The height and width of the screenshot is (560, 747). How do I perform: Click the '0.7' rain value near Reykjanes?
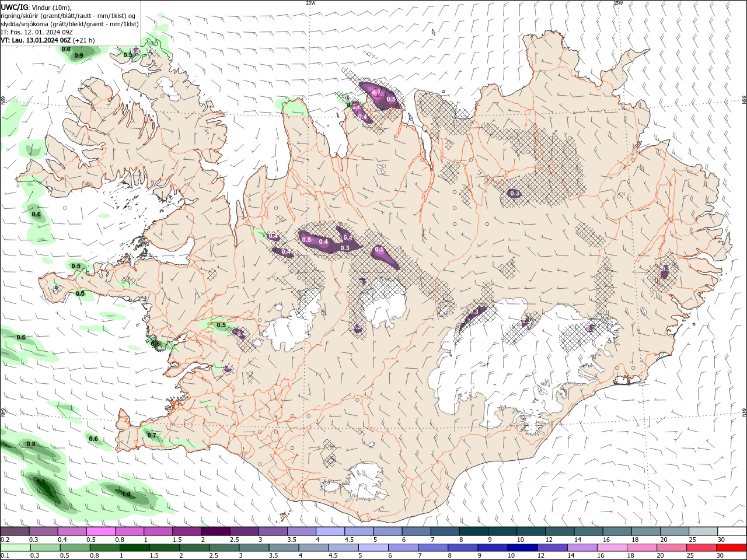coord(152,435)
